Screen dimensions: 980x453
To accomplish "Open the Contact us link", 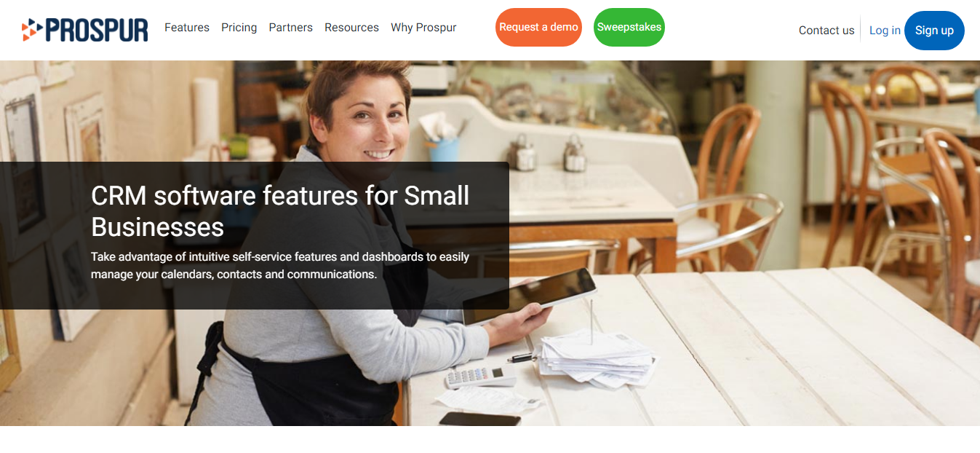I will pos(826,31).
